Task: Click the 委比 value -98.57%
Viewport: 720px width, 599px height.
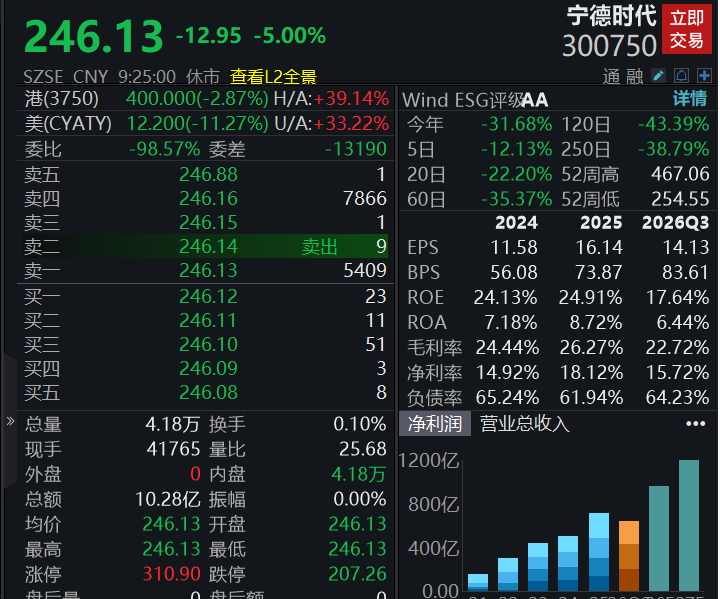Action: (164, 149)
